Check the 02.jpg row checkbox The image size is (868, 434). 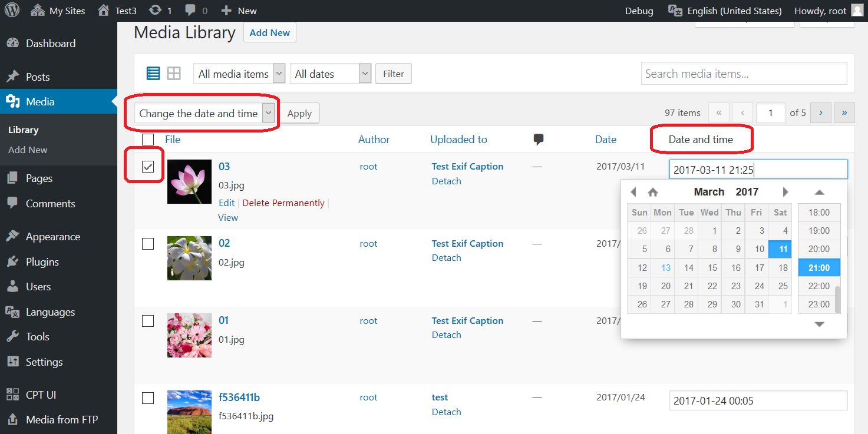click(148, 244)
